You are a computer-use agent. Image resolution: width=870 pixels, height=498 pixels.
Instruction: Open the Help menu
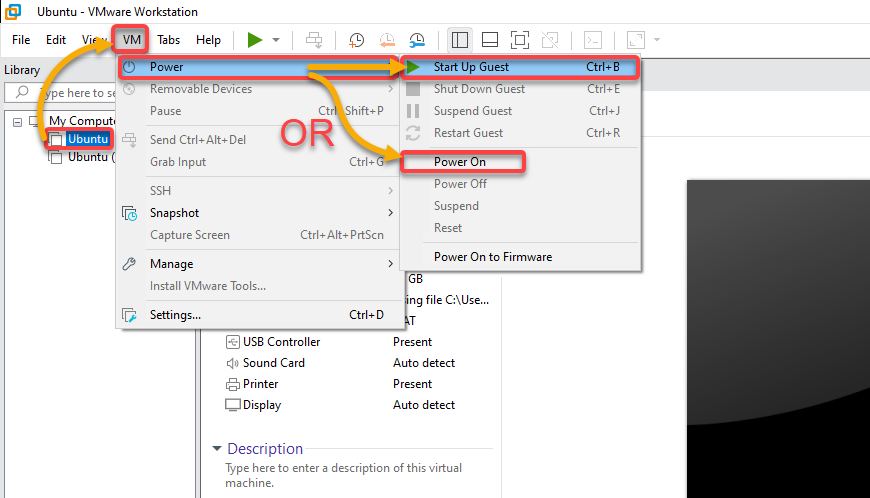pyautogui.click(x=208, y=40)
